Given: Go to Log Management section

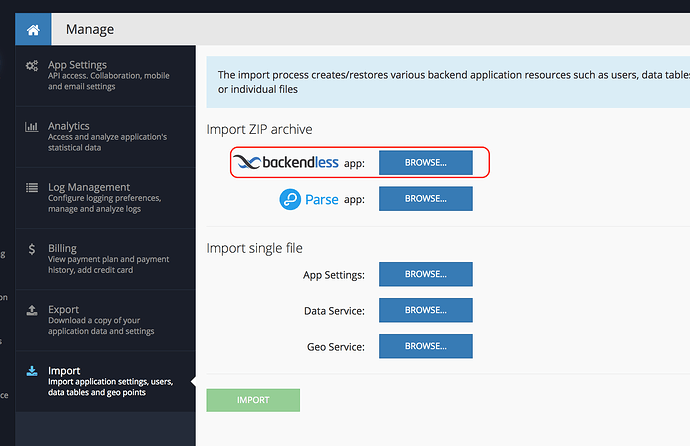Looking at the screenshot, I should click(110, 197).
